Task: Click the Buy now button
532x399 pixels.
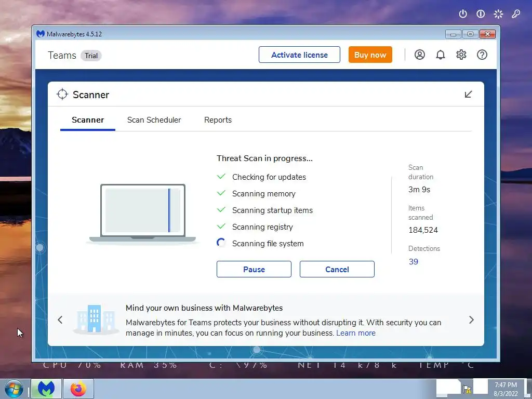Action: [x=370, y=55]
